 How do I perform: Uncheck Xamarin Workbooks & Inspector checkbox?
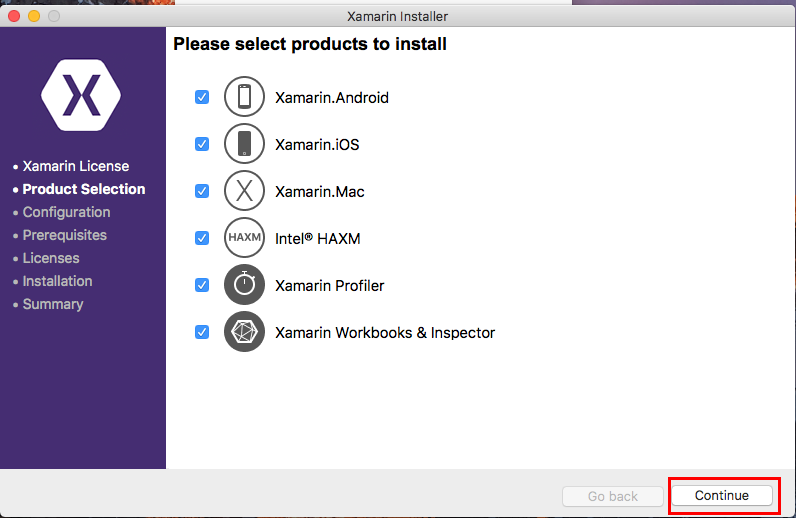tap(202, 332)
